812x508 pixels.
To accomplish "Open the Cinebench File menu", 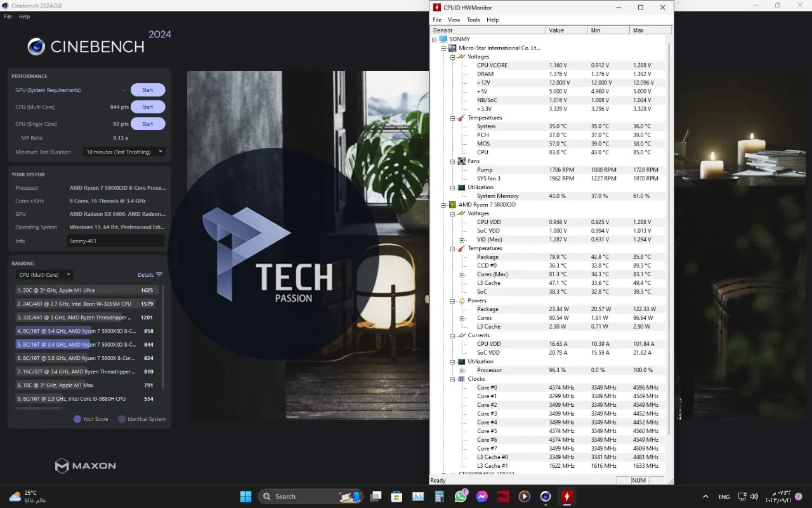I will coord(8,17).
